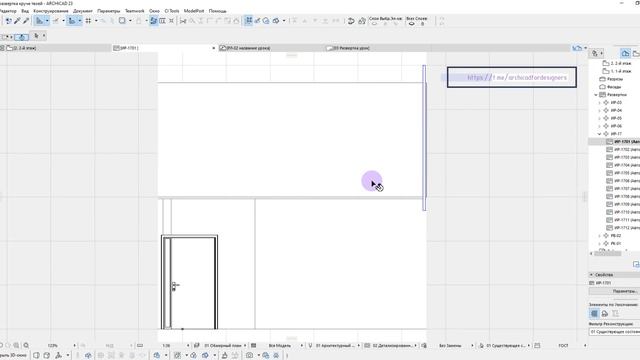Toggle the highlighted grid display icon

pos(249,20)
